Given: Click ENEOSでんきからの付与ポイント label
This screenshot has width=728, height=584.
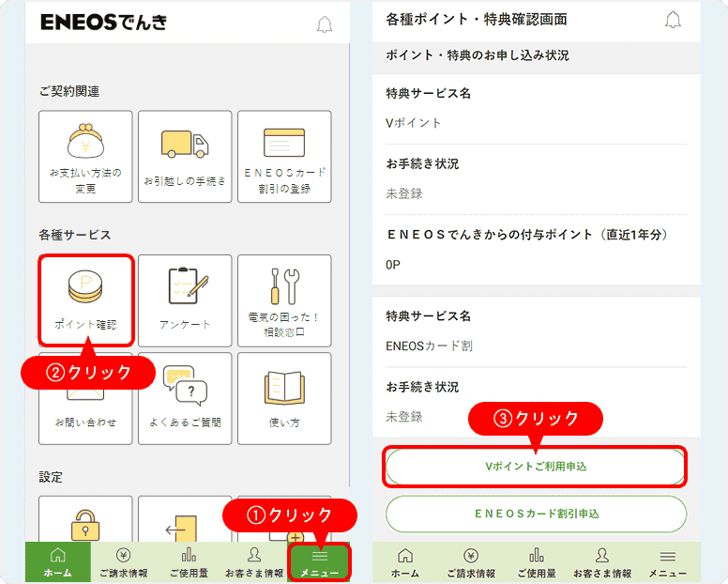Looking at the screenshot, I should pos(527,235).
